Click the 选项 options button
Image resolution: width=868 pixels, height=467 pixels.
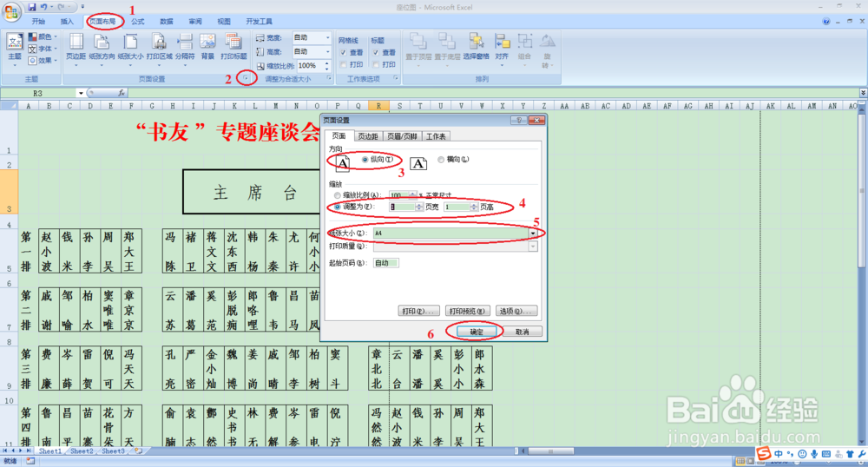pyautogui.click(x=516, y=311)
